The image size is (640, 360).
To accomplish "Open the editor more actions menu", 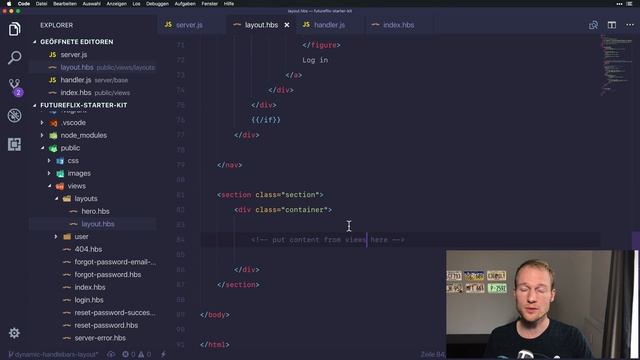I will pos(630,25).
